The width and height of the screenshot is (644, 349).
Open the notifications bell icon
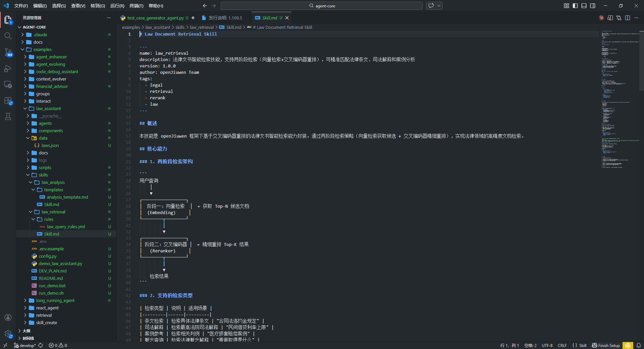(x=639, y=345)
